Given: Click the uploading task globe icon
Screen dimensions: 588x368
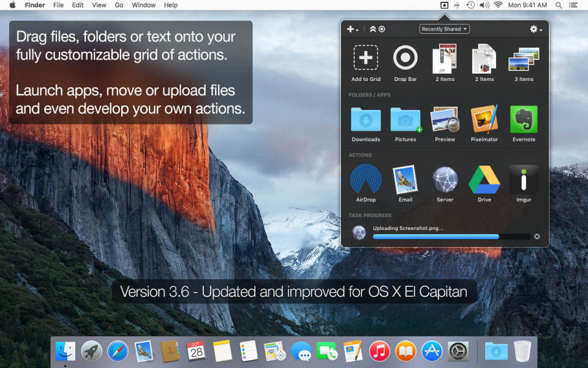Looking at the screenshot, I should click(359, 233).
